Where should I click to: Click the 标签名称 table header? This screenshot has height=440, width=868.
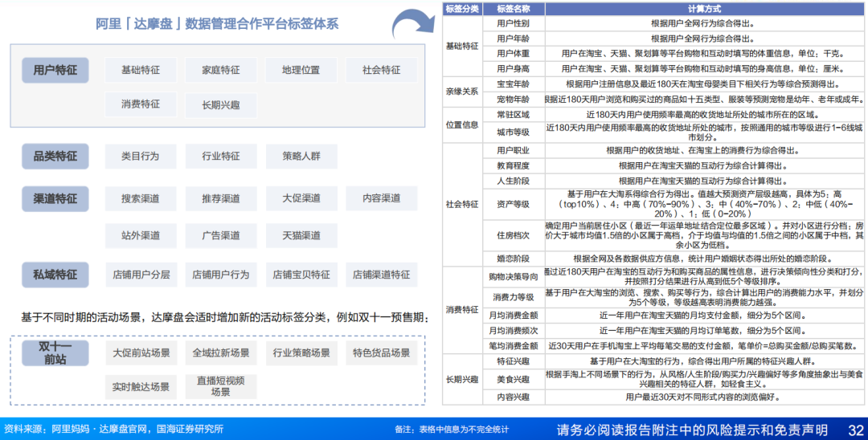513,9
